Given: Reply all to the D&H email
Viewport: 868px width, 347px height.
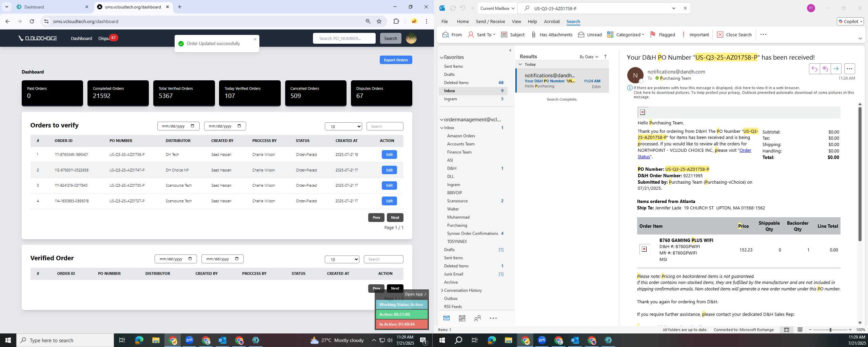Looking at the screenshot, I should [825, 69].
